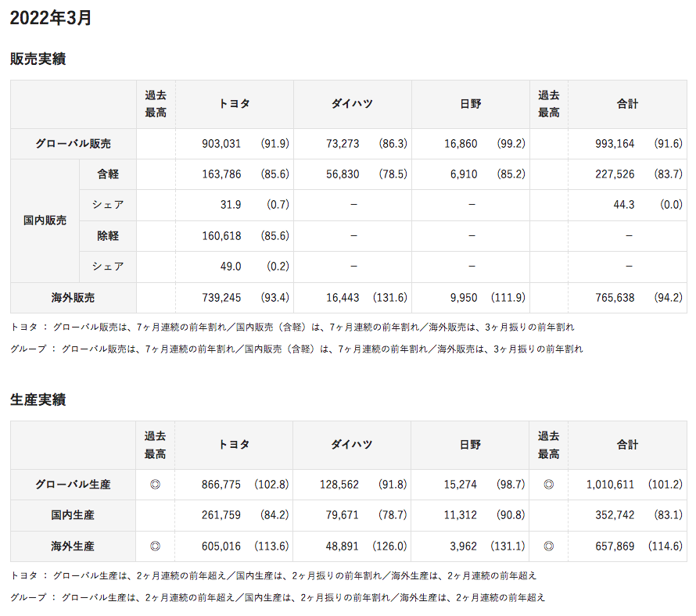Select Daihatsu overseas sales value 16,443
The width and height of the screenshot is (696, 616).
click(343, 298)
